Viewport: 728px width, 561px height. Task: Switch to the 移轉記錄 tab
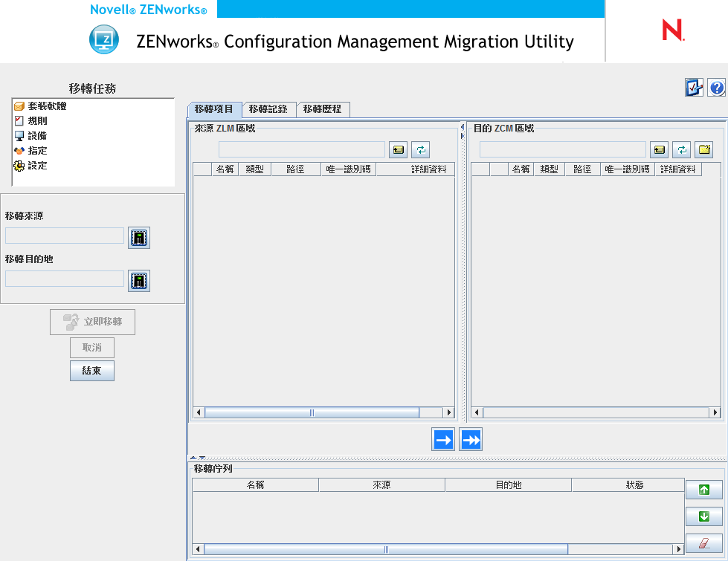[x=268, y=109]
